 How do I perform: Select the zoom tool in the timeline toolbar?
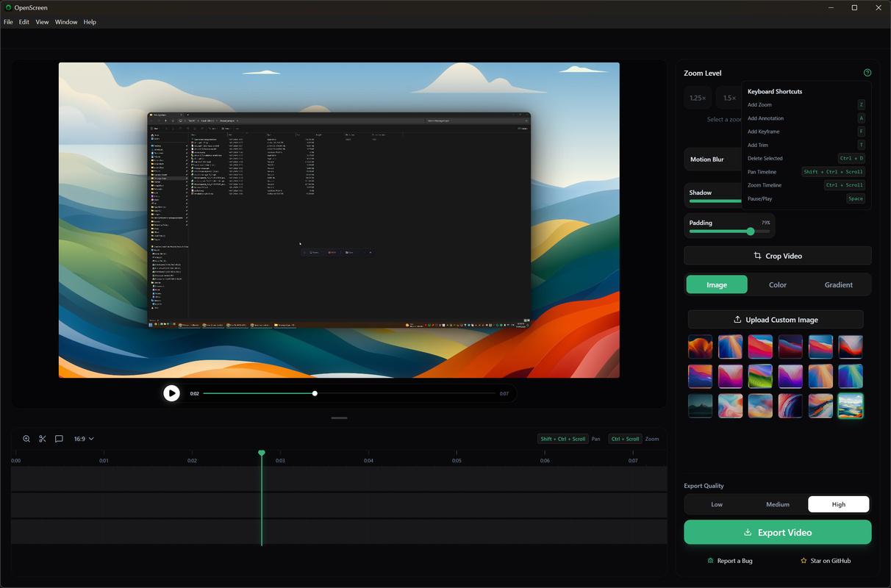pyautogui.click(x=26, y=439)
